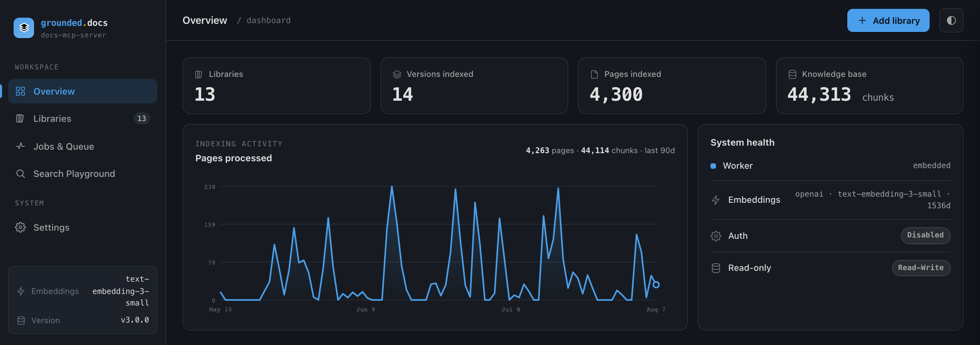Click the sidebar footer Embeddings lightning icon

[21, 291]
